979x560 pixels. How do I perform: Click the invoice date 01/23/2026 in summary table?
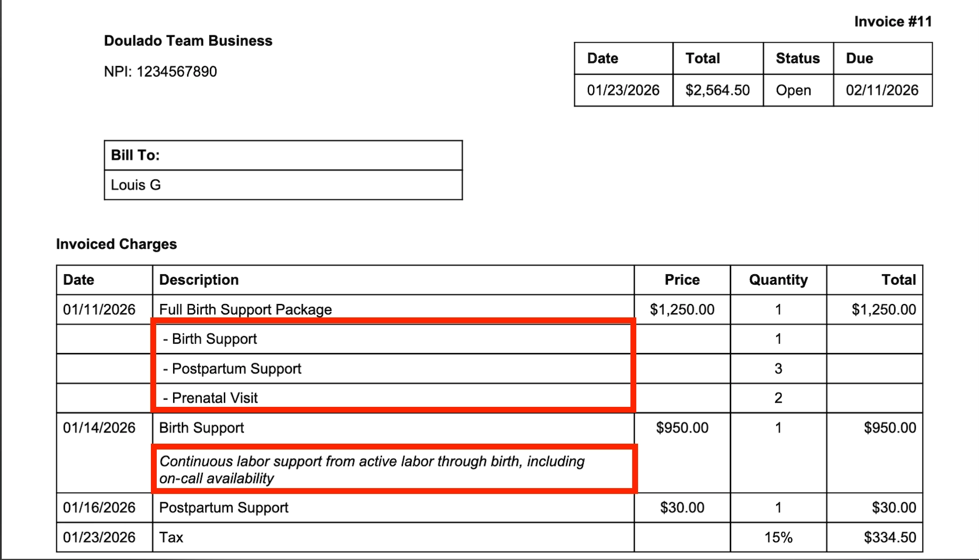click(x=623, y=90)
